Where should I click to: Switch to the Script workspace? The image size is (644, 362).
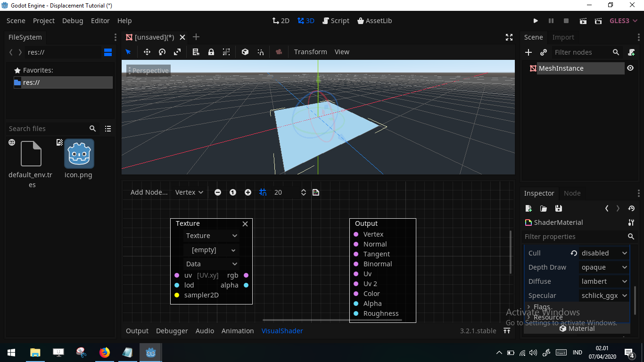pyautogui.click(x=336, y=20)
